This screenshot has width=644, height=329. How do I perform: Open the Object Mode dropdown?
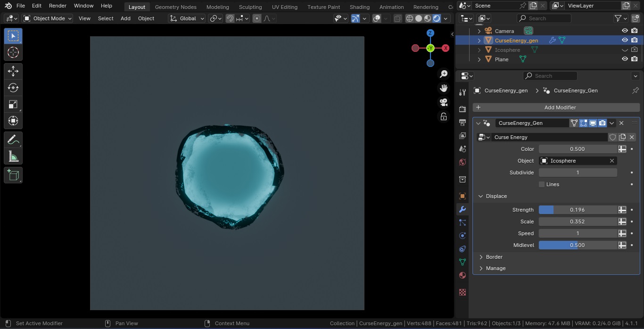[x=48, y=18]
